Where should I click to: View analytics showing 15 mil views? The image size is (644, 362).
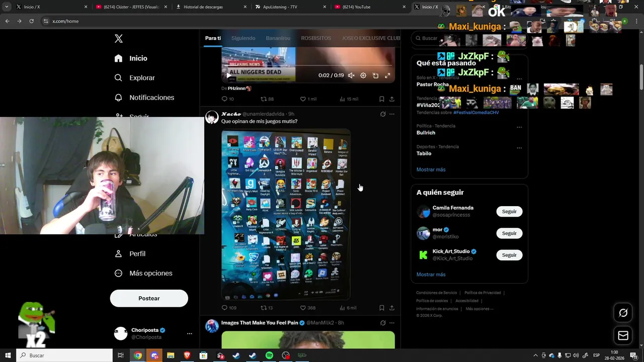pos(349,99)
